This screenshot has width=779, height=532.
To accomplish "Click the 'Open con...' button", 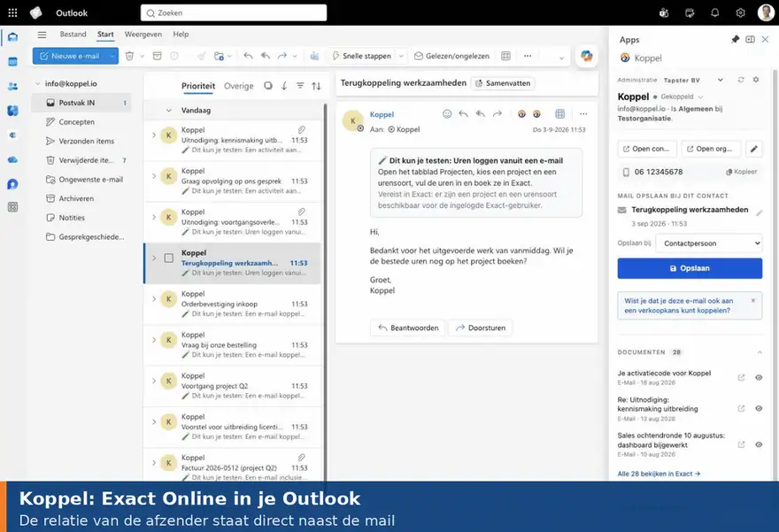I will 647,149.
